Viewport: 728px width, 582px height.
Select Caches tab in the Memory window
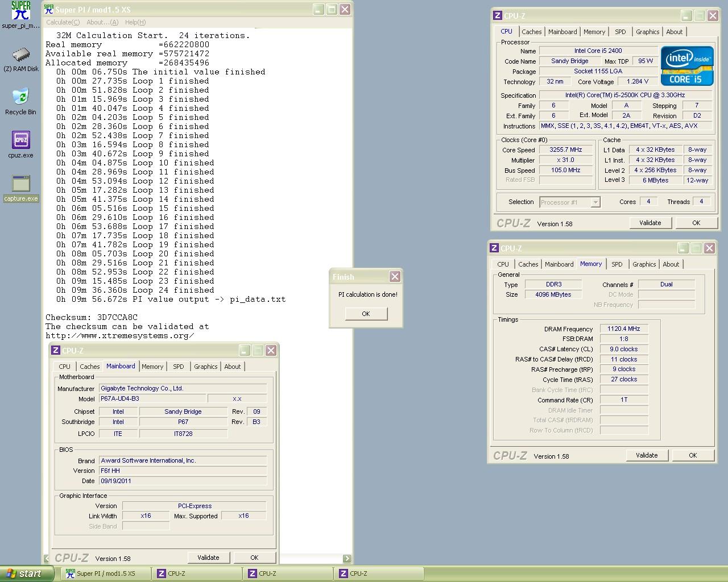pos(528,264)
